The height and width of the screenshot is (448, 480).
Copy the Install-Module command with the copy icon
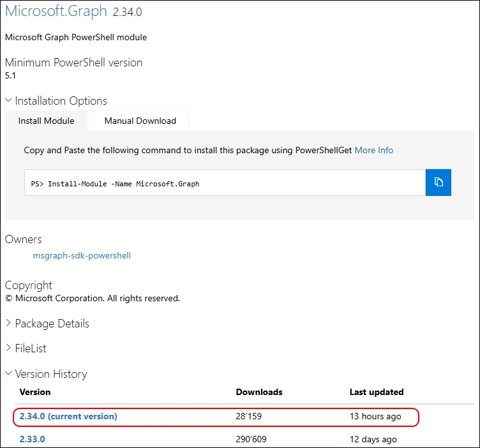pyautogui.click(x=439, y=183)
